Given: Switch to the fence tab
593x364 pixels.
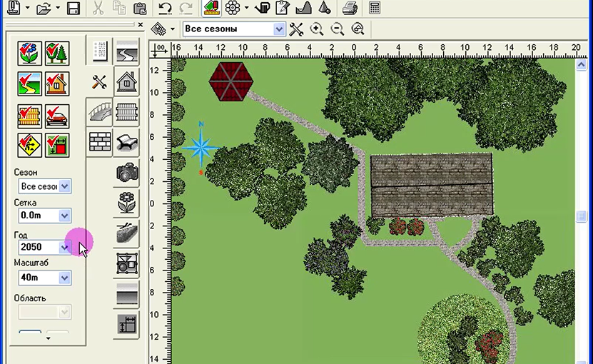Looking at the screenshot, I should click(x=127, y=112).
